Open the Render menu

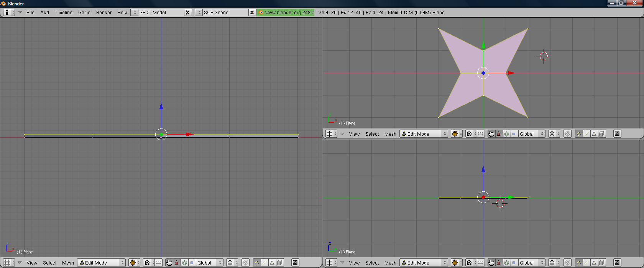pyautogui.click(x=104, y=12)
